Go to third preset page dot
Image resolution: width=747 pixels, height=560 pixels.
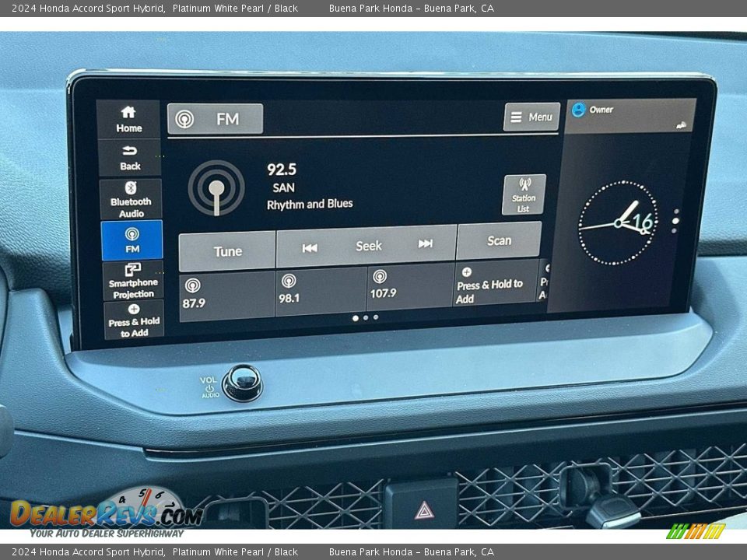click(376, 317)
